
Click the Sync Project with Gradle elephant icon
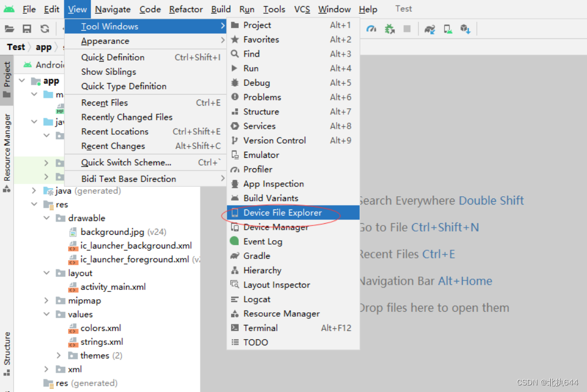(x=430, y=29)
